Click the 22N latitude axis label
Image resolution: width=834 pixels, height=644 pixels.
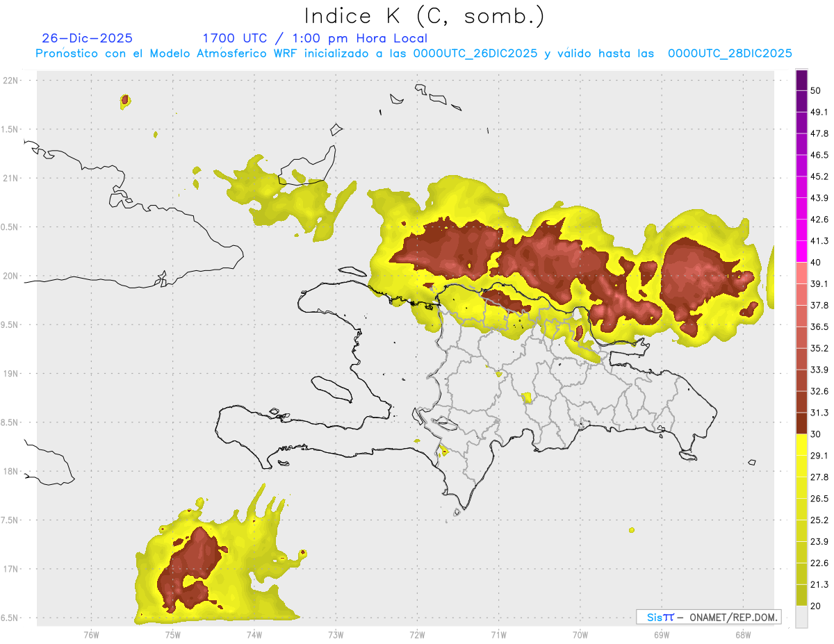point(12,81)
